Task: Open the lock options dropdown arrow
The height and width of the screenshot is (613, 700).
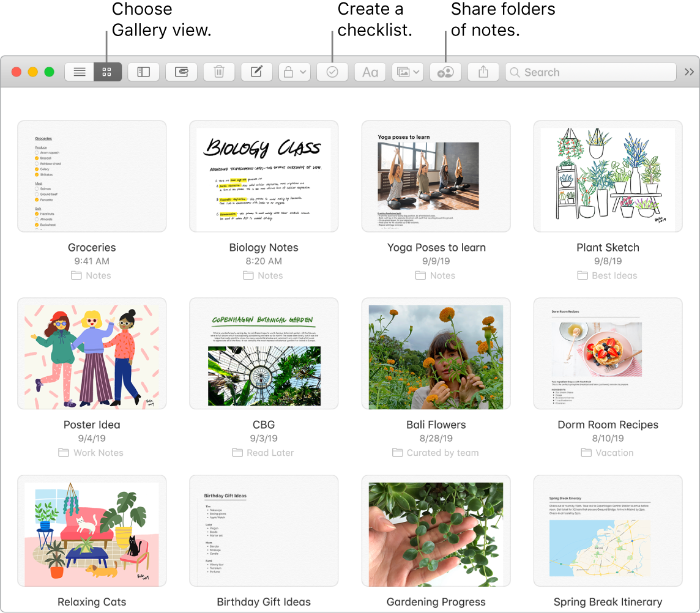Action: [x=302, y=72]
